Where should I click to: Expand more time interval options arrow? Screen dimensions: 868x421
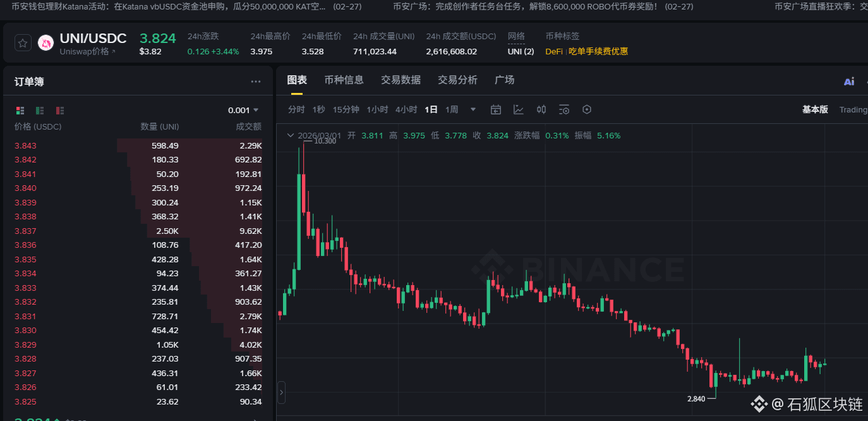coord(473,109)
